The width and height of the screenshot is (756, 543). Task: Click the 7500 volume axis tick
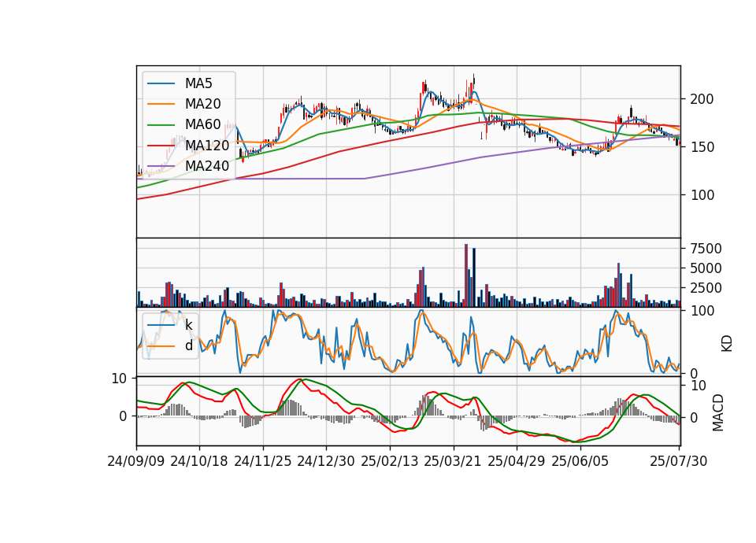706,249
